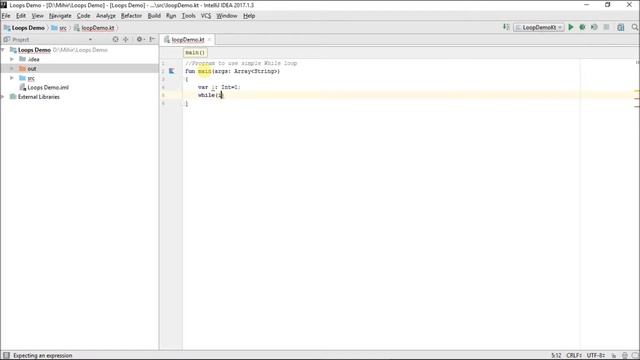Open the Tools menu
This screenshot has height=360, width=640.
click(188, 16)
